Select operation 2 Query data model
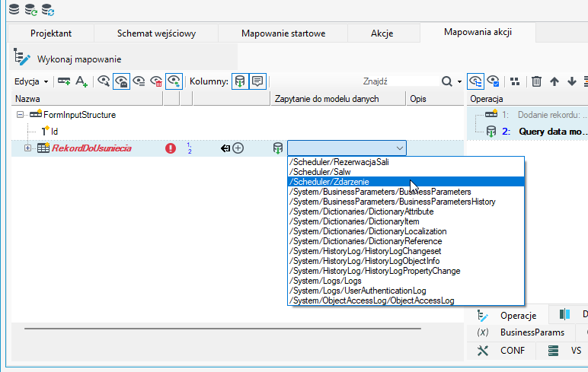This screenshot has width=588, height=372. 535,132
